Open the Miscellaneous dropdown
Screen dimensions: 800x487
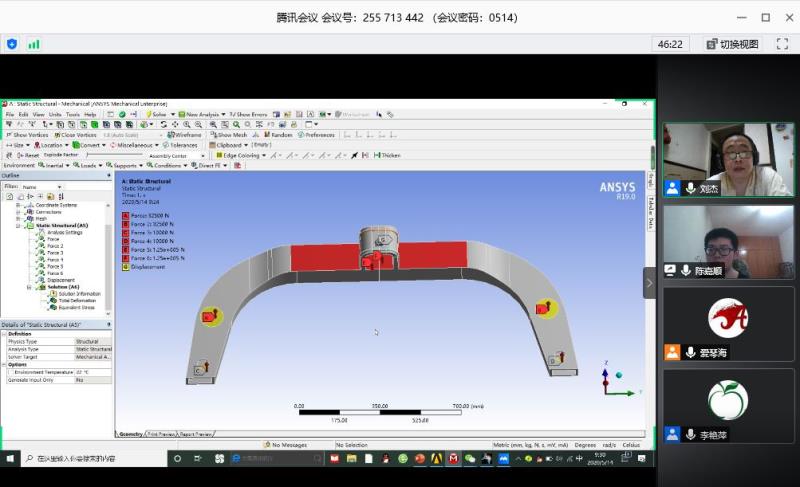pos(134,145)
